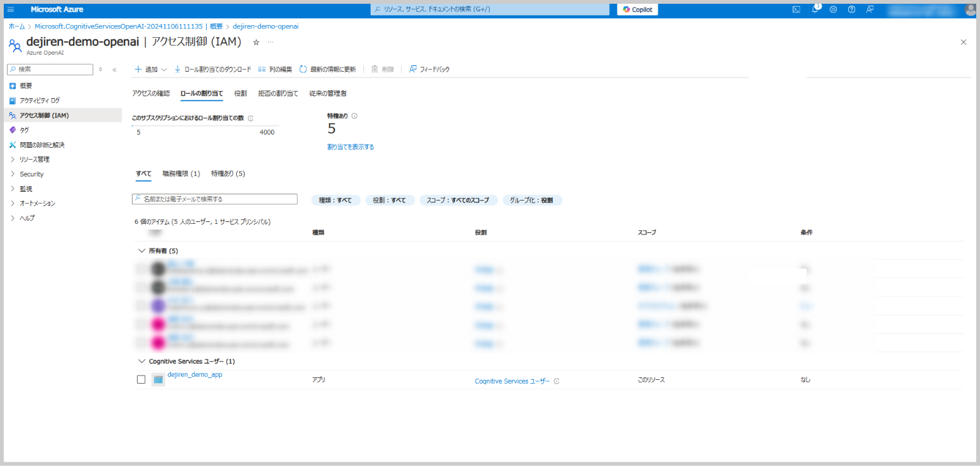Click the Copilot button
Image resolution: width=980 pixels, height=466 pixels.
638,9
